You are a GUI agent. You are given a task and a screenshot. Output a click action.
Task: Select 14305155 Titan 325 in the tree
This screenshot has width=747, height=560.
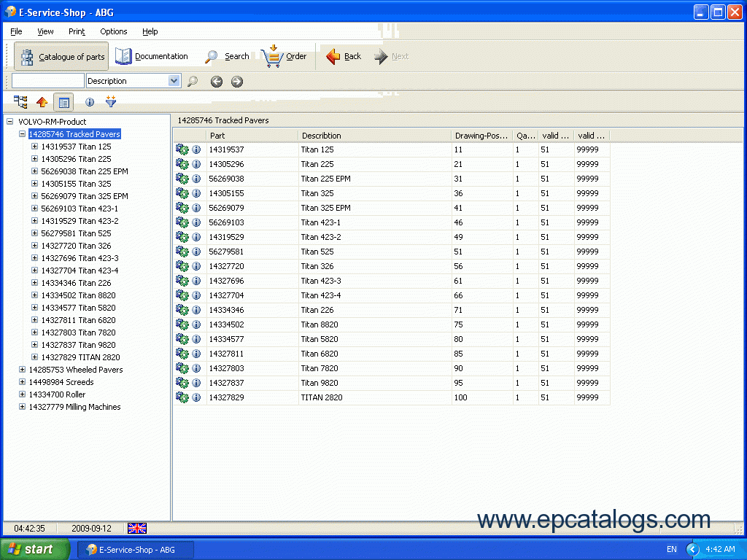[76, 183]
